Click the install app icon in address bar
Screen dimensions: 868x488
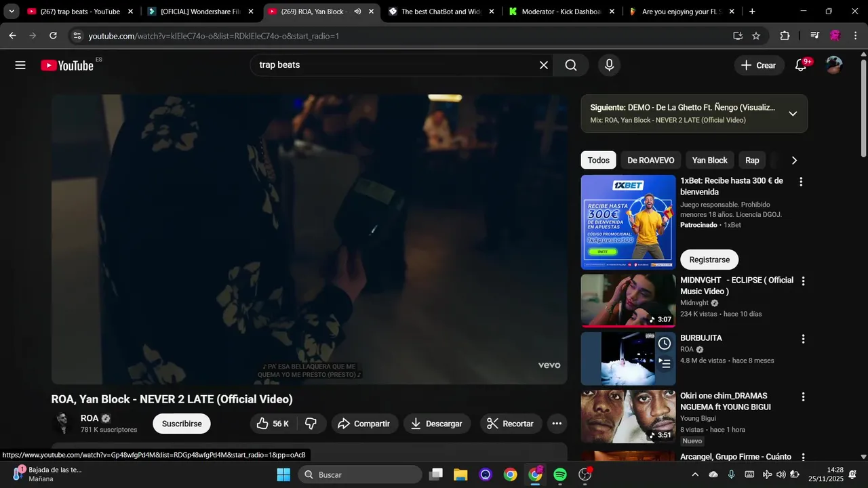point(737,36)
